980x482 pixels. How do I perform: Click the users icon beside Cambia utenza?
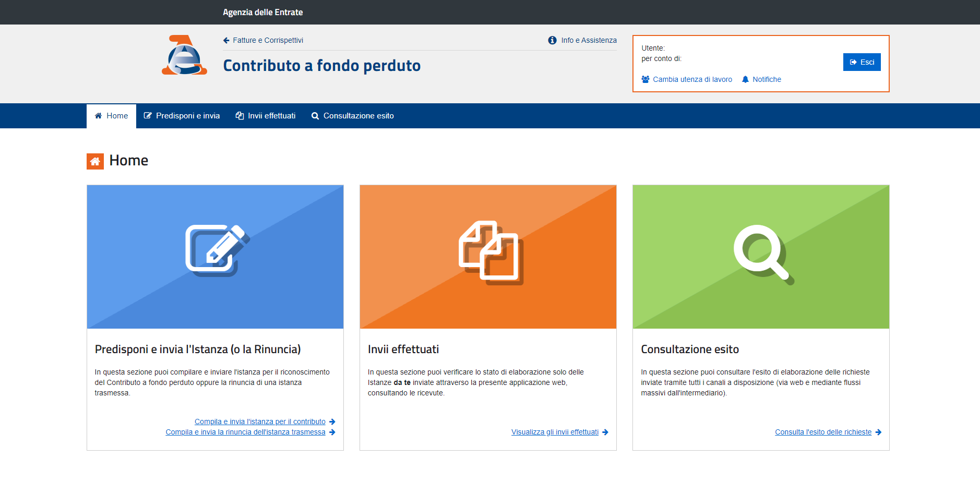click(646, 79)
